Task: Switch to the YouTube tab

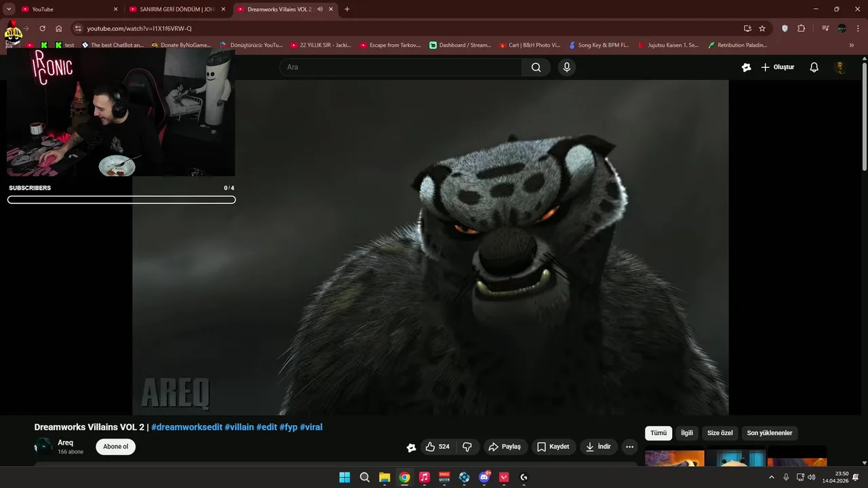Action: [68, 9]
